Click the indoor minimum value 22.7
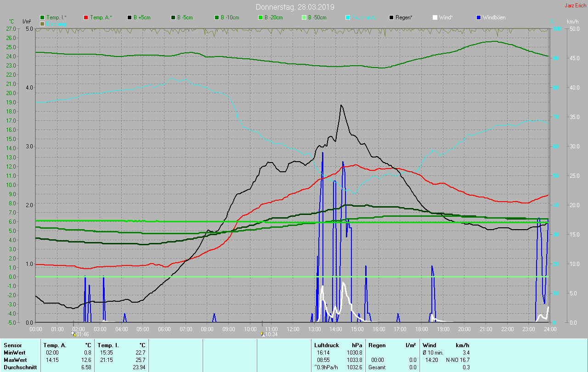The width and height of the screenshot is (588, 372). (x=140, y=353)
